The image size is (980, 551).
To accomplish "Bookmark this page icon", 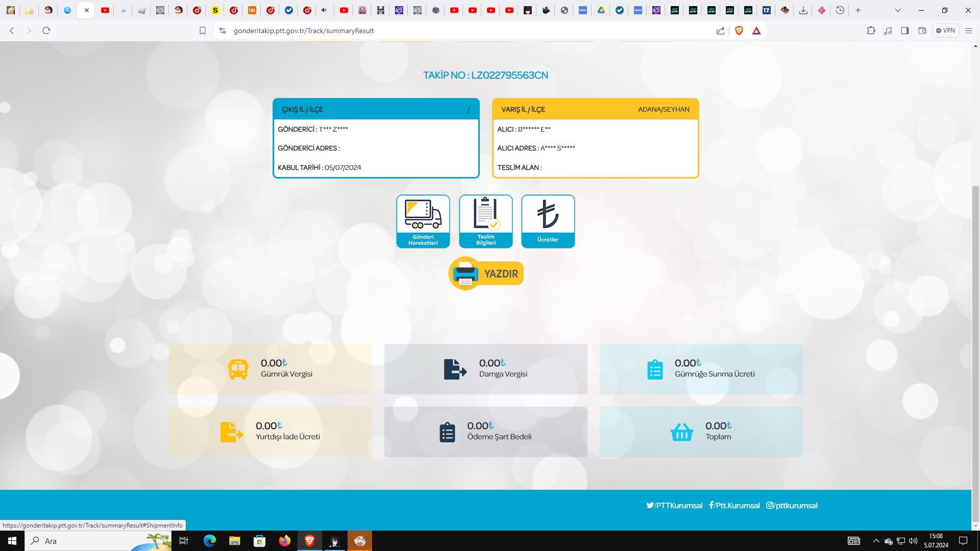I will click(203, 31).
